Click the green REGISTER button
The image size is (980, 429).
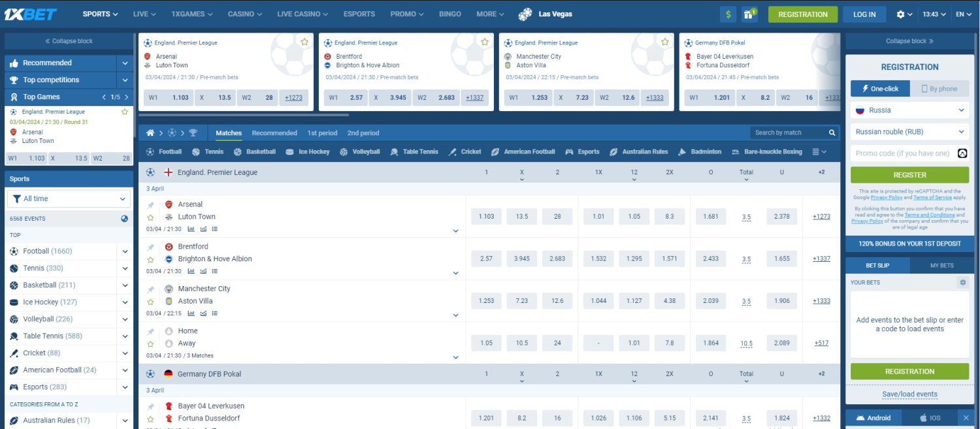[x=909, y=174]
